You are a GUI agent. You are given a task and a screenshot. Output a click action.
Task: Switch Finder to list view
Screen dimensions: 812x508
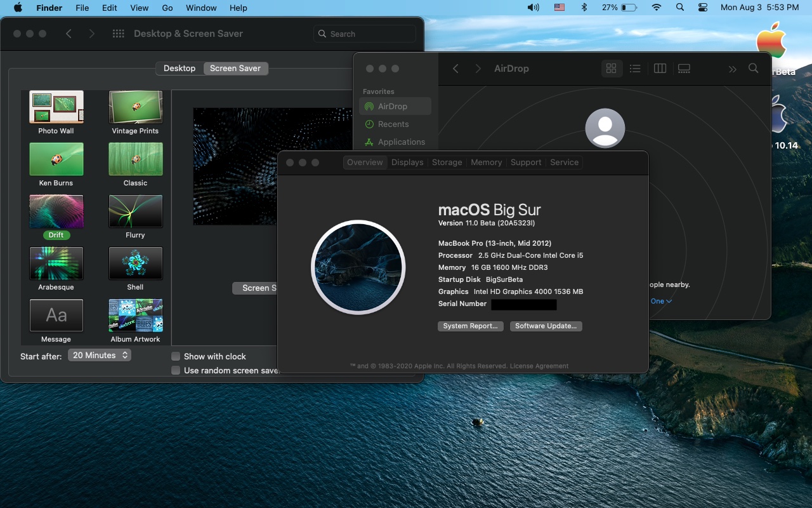click(x=635, y=69)
